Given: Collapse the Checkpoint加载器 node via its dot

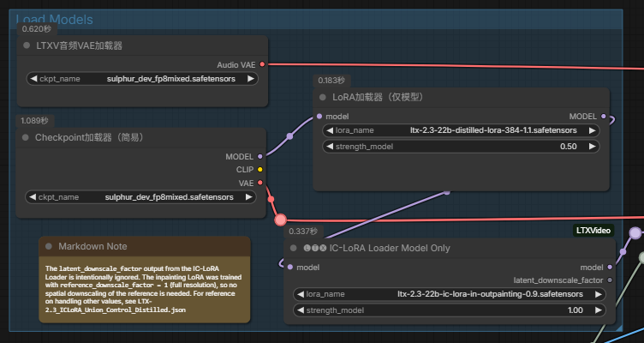Looking at the screenshot, I should coord(26,137).
